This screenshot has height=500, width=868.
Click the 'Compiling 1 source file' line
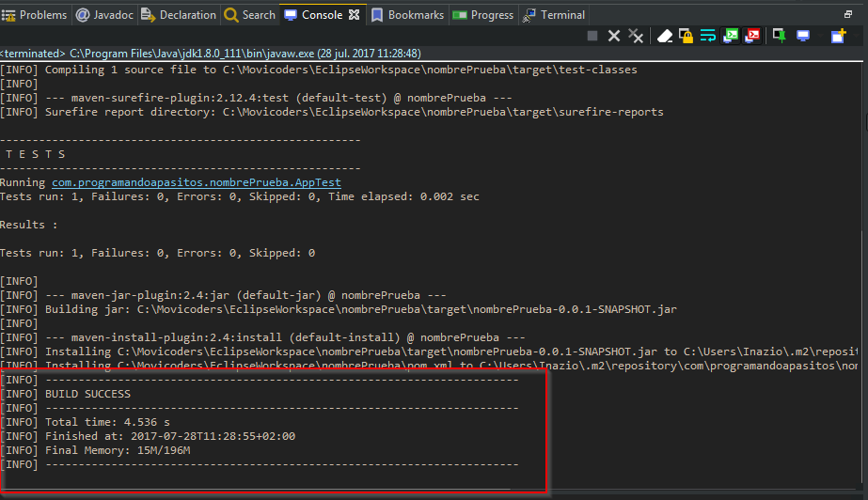(319, 70)
